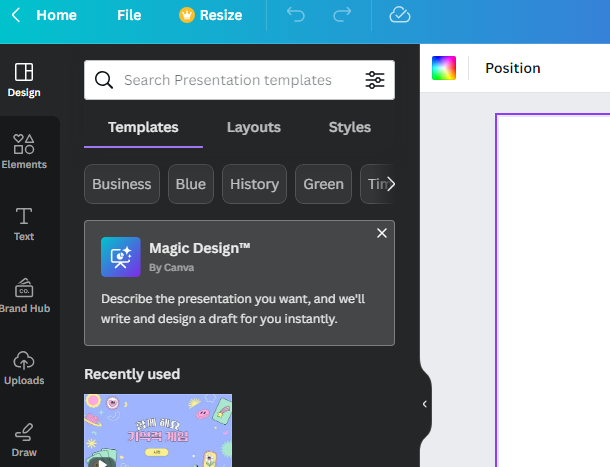Switch to the Styles tab
This screenshot has height=467, width=610.
point(350,127)
